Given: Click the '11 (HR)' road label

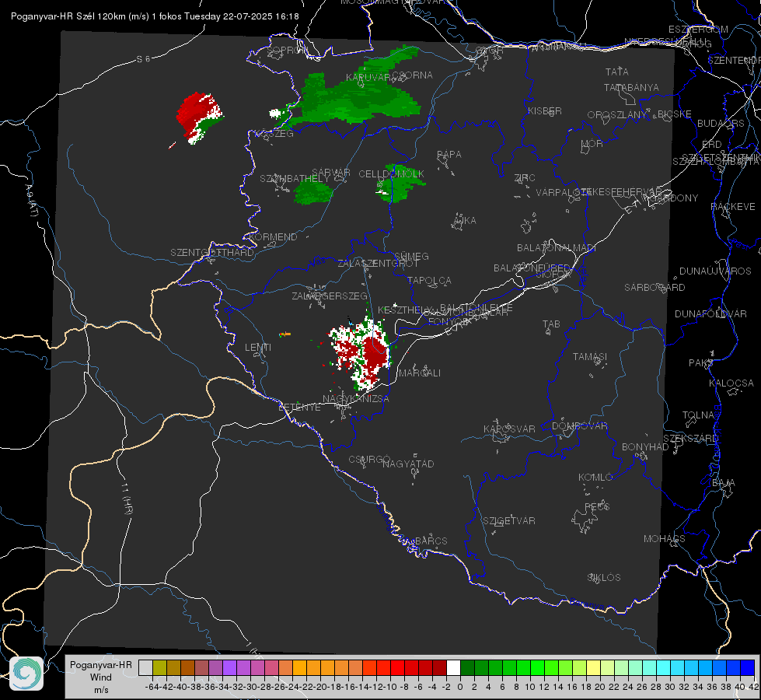Looking at the screenshot, I should 127,499.
